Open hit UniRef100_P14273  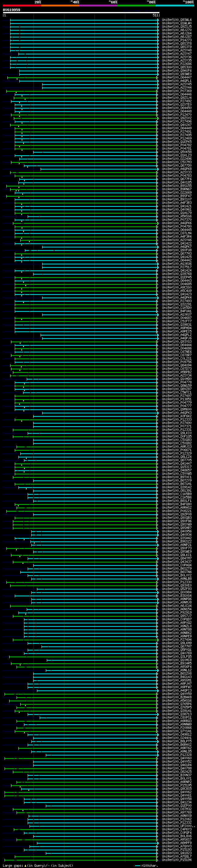point(176,40)
